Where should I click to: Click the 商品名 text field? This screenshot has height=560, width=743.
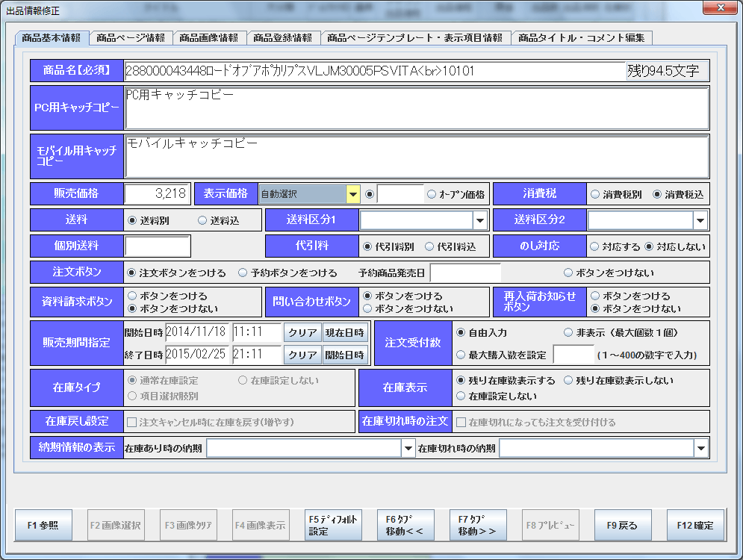[x=374, y=72]
